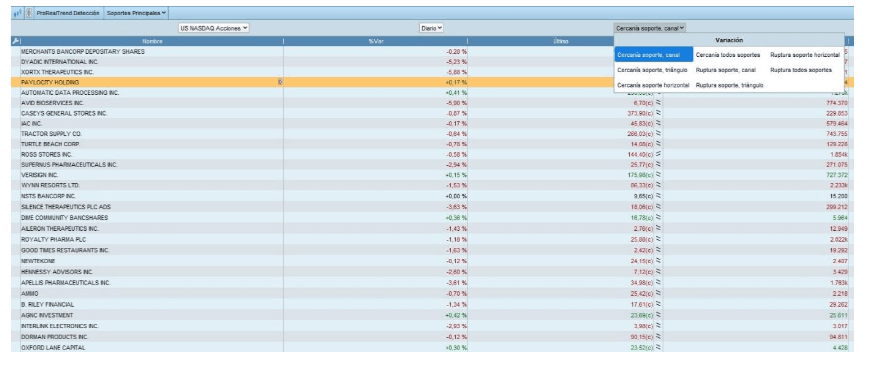
Task: Click the 774.370 volume for Avid Bioservices
Action: 837,103
